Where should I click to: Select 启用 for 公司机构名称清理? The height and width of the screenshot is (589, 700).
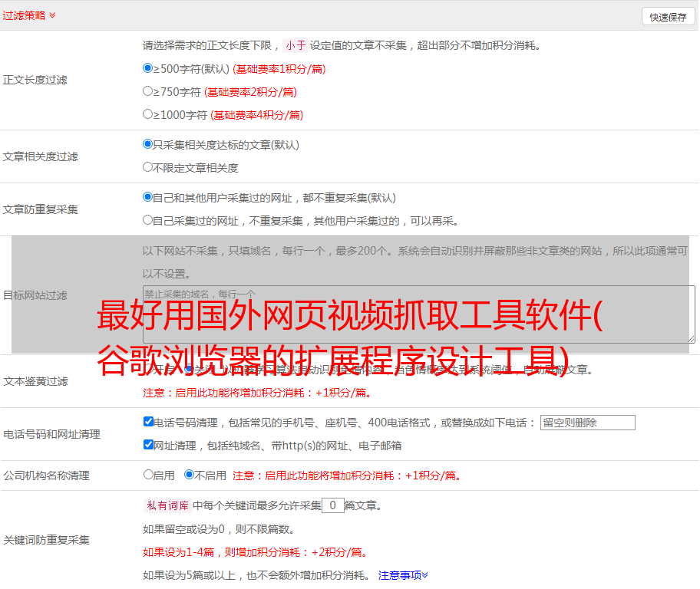pos(148,475)
